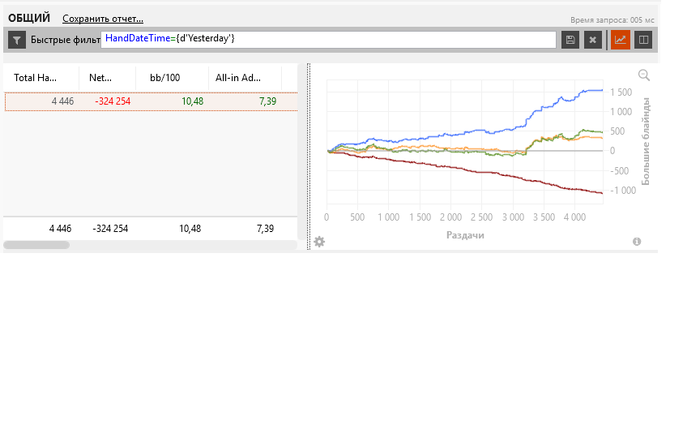Click the 'Сохранить отчет...' link
Viewport: 700px width, 438px height.
point(103,19)
